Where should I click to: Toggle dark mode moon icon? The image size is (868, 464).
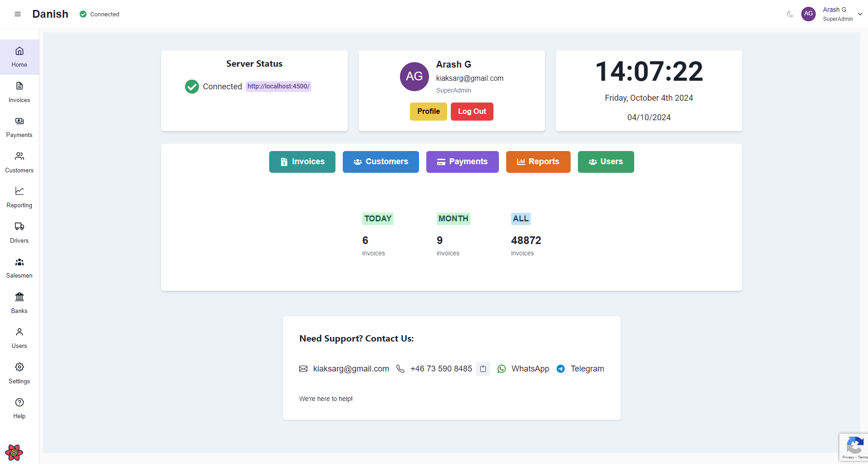pyautogui.click(x=790, y=14)
